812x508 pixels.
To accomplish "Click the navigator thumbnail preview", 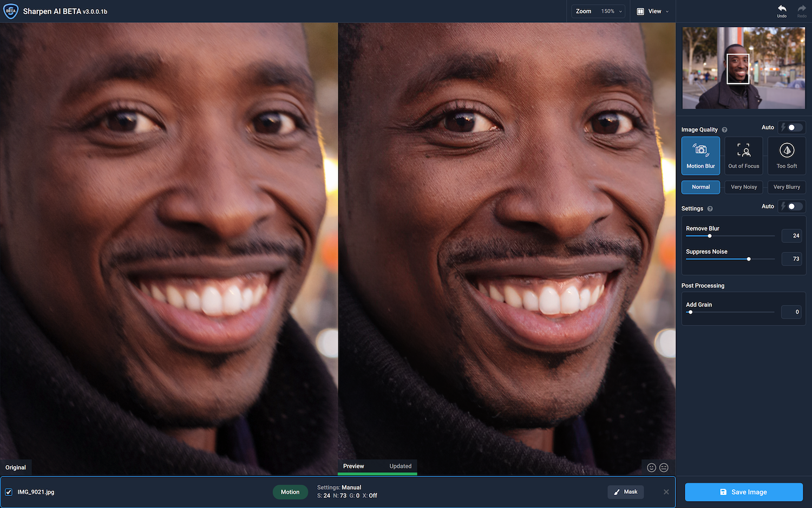I will coord(743,68).
